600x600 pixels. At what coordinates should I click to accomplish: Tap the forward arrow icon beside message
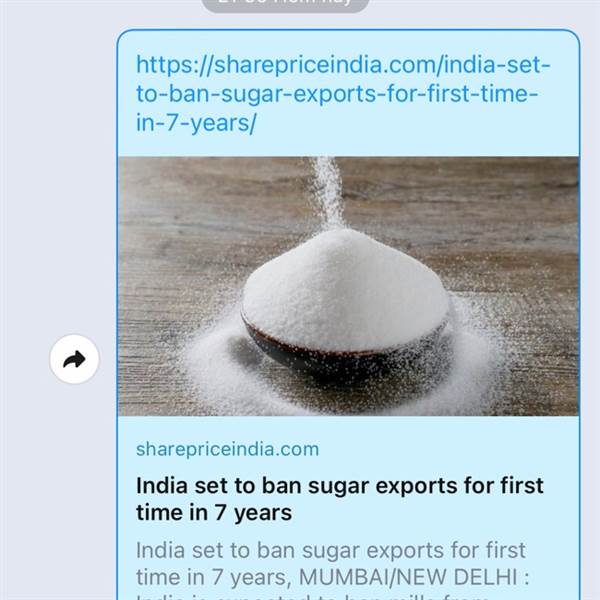[x=74, y=359]
